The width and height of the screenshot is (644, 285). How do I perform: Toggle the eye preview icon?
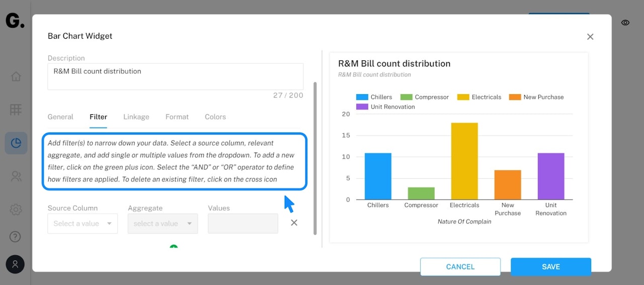[625, 23]
